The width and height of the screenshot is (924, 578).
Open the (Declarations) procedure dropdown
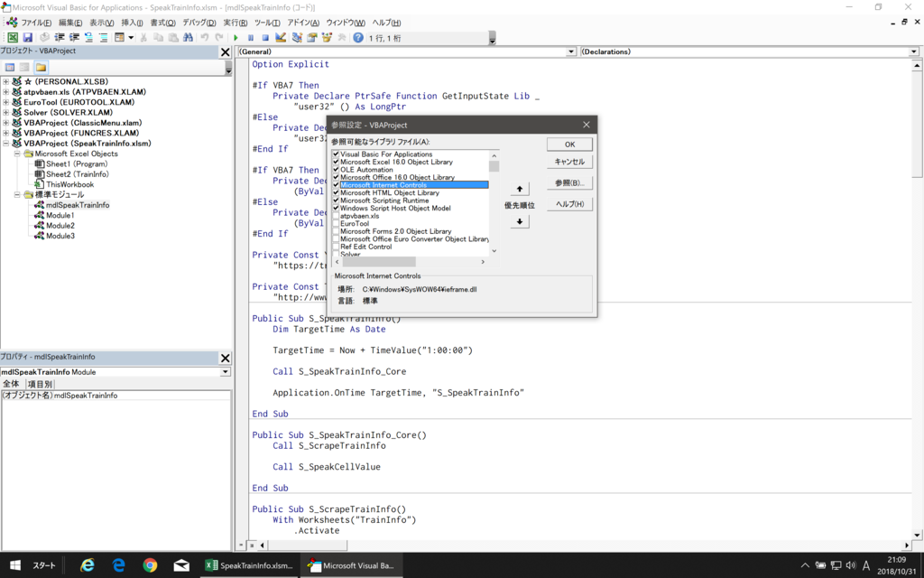pos(913,51)
